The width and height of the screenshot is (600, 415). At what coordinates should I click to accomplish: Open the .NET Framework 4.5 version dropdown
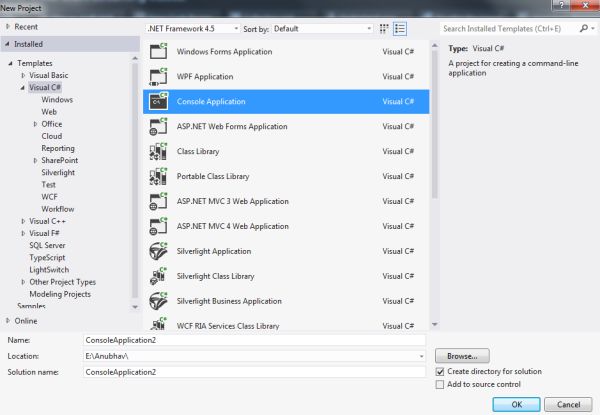click(193, 29)
